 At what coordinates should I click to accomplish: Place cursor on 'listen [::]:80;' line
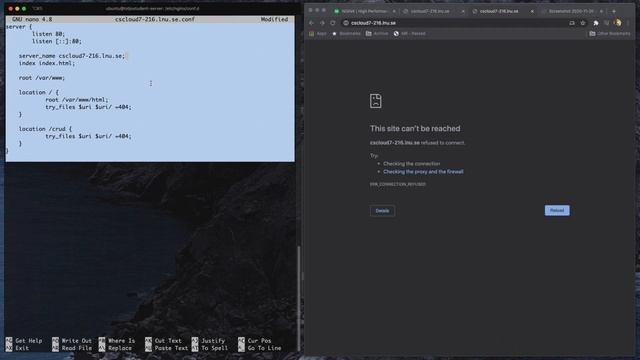point(57,41)
